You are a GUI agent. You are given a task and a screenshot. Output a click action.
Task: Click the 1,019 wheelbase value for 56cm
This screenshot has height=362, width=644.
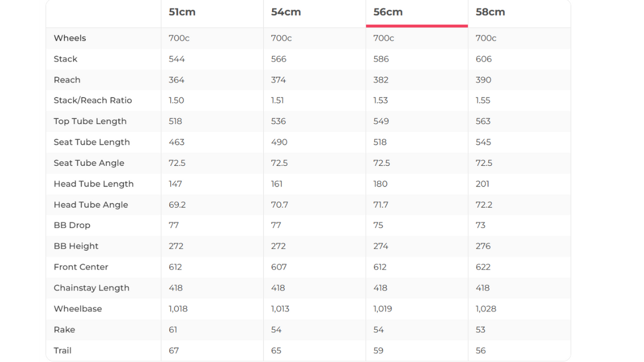pos(382,309)
